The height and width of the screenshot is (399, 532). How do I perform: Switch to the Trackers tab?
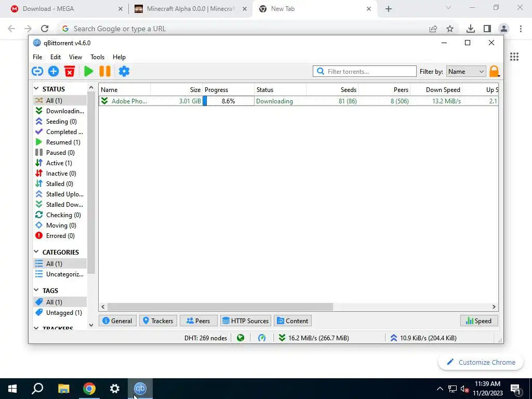pos(158,321)
